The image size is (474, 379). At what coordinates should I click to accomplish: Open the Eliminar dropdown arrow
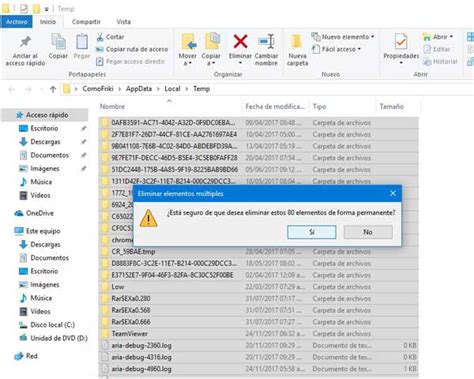[x=240, y=62]
